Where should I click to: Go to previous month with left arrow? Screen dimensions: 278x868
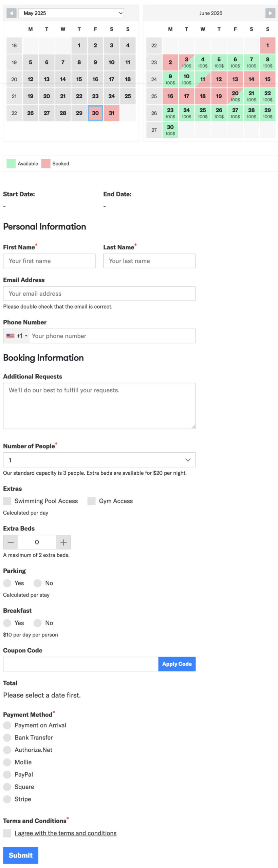click(12, 13)
